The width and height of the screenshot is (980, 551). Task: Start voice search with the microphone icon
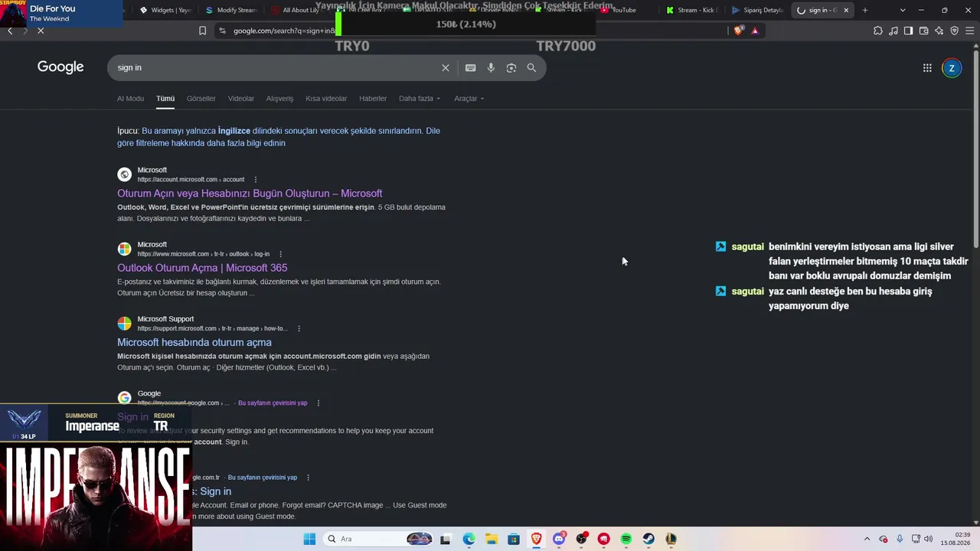tap(491, 68)
